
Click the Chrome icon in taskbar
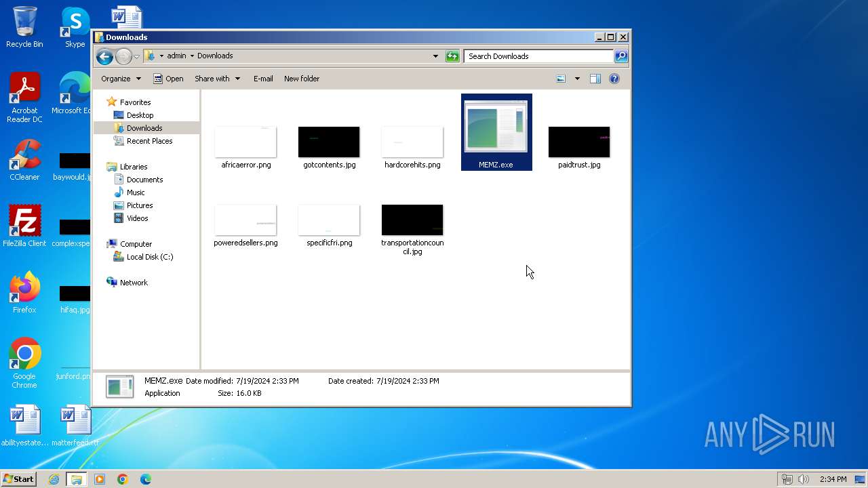pyautogui.click(x=123, y=479)
